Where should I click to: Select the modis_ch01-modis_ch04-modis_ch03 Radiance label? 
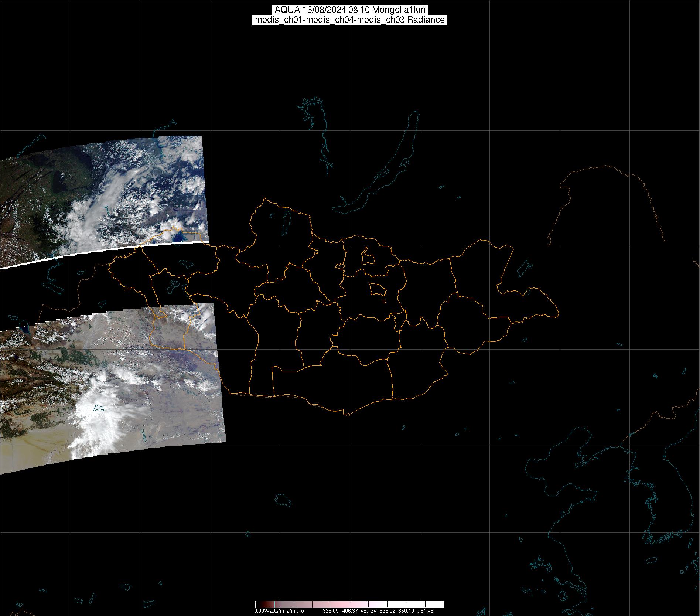click(349, 20)
